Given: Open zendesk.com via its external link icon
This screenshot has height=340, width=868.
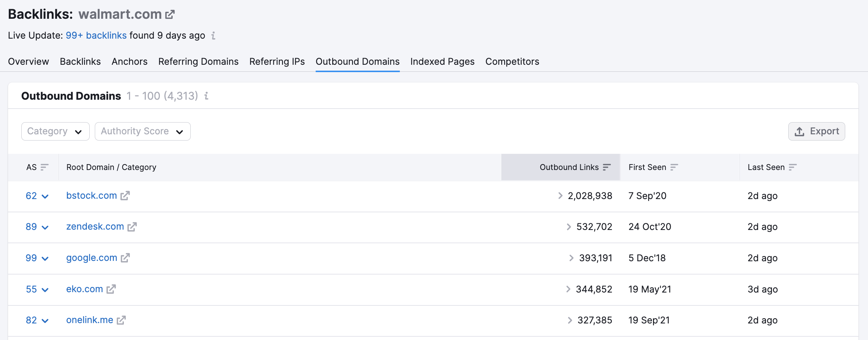Looking at the screenshot, I should [x=132, y=227].
